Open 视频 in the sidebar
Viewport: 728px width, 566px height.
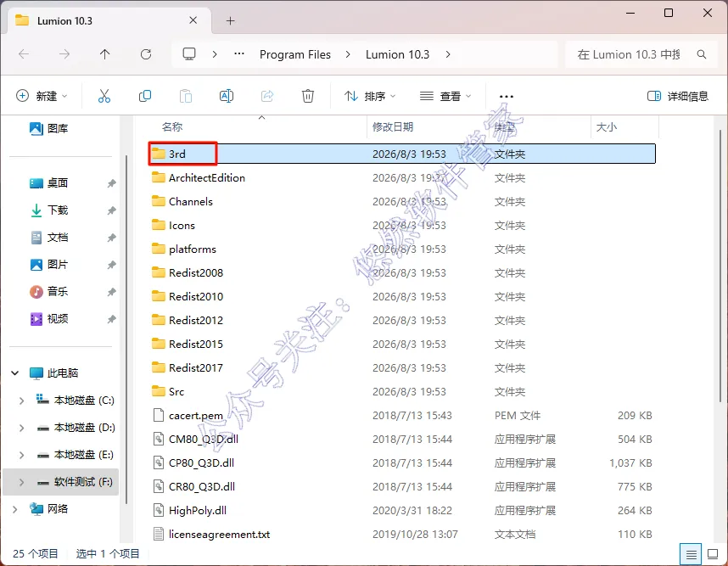click(48, 319)
